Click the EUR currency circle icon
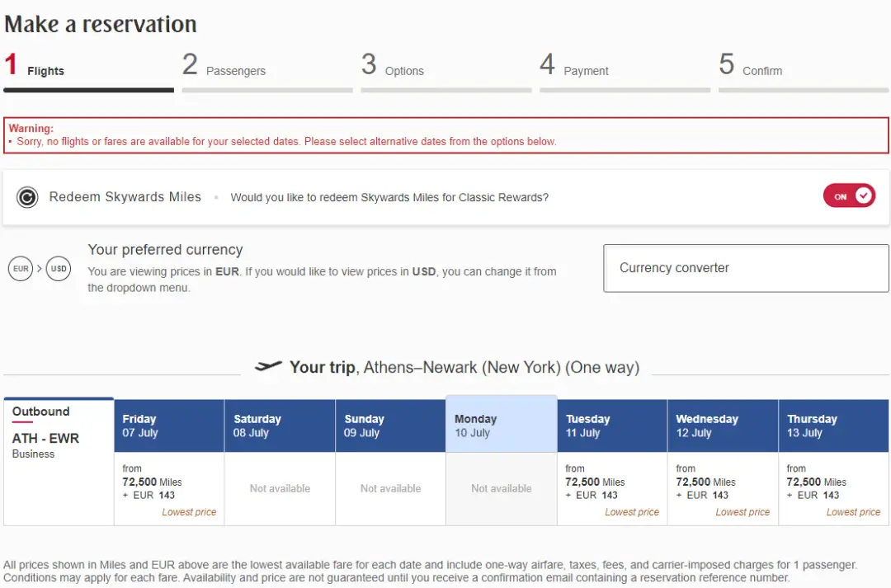The width and height of the screenshot is (891, 588). (21, 269)
